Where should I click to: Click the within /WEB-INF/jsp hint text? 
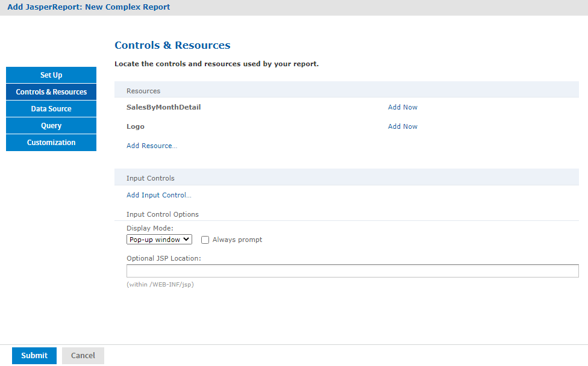click(x=160, y=284)
